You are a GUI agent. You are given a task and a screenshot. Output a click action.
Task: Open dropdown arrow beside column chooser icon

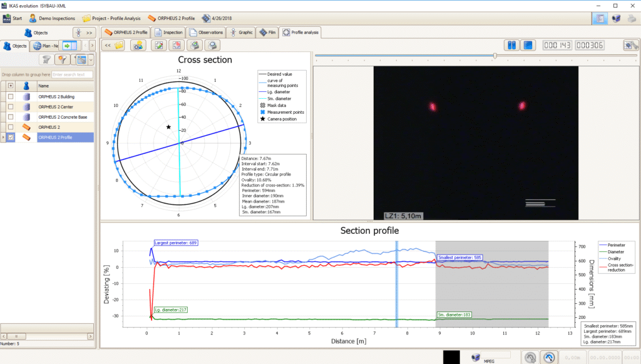tap(91, 60)
